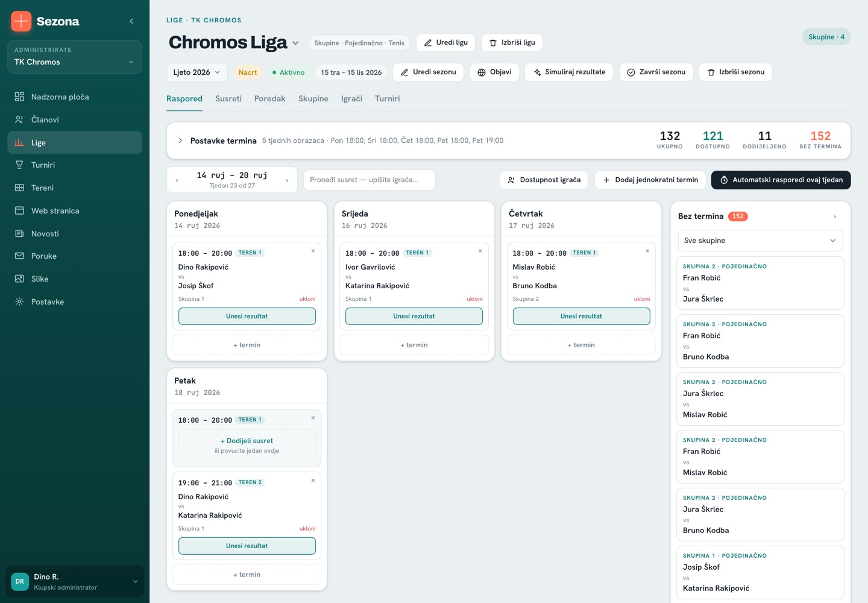Open the Chromos Liga league dropdown
Image resolution: width=868 pixels, height=603 pixels.
click(x=295, y=43)
